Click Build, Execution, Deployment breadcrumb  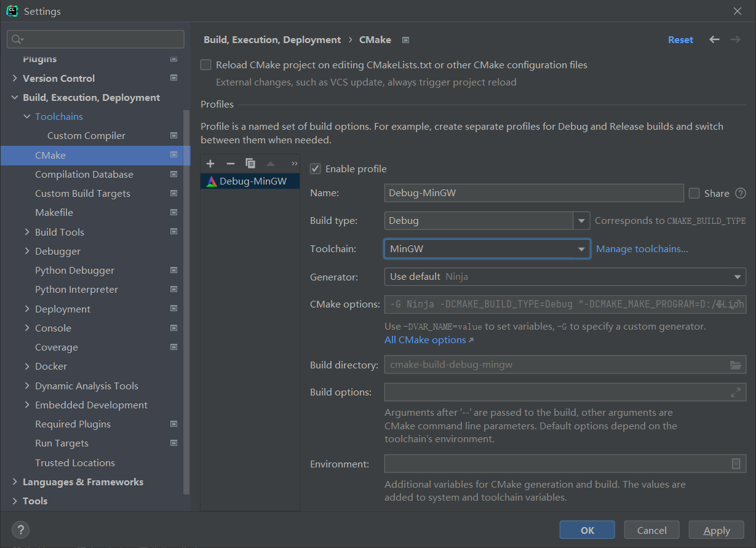pos(272,39)
